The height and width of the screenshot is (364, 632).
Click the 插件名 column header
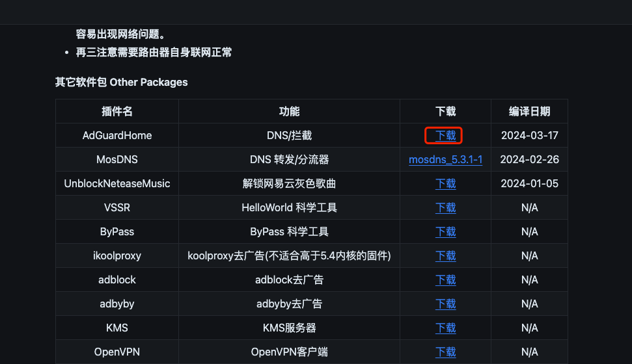pyautogui.click(x=117, y=111)
